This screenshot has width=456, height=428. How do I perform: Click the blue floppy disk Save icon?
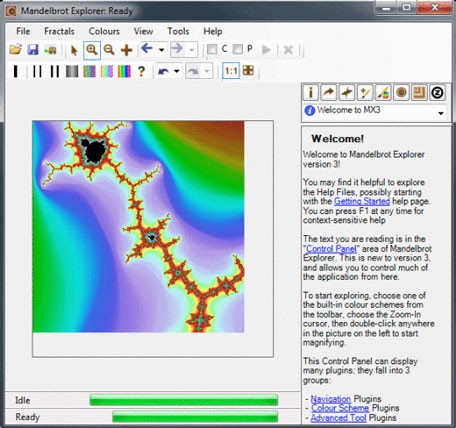[x=33, y=50]
